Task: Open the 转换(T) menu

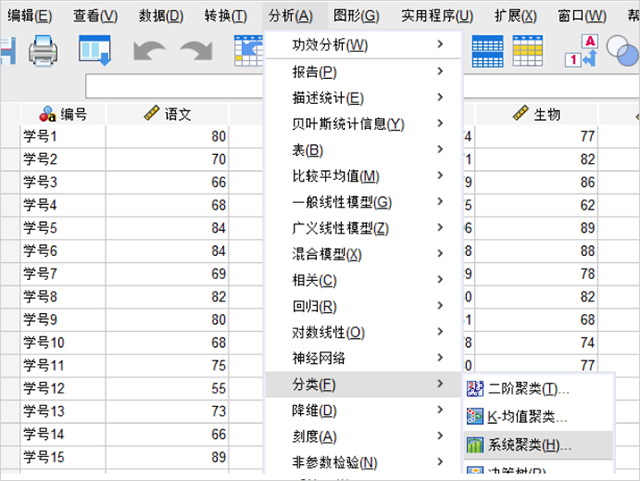Action: (225, 16)
